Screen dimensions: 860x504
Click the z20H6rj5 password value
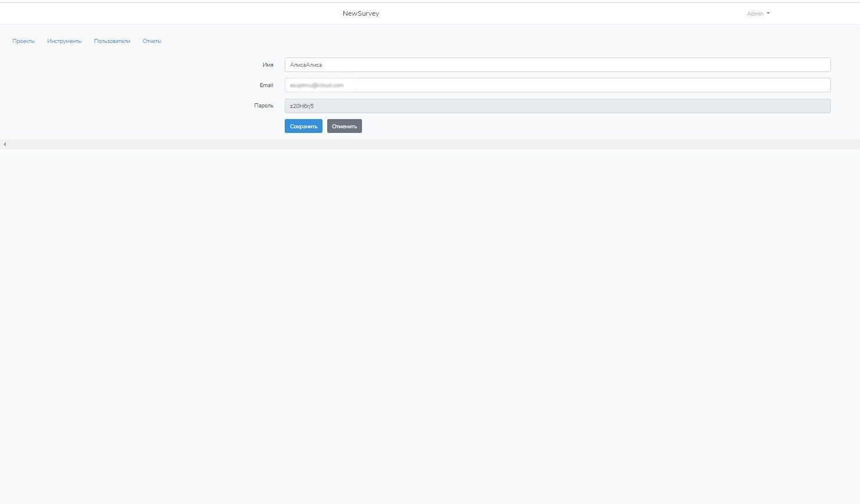tap(302, 106)
